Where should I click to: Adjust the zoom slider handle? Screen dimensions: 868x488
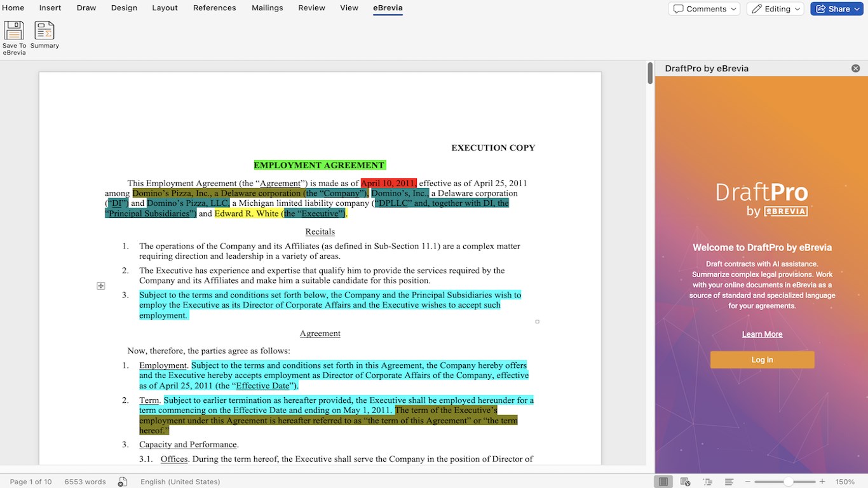coord(788,481)
